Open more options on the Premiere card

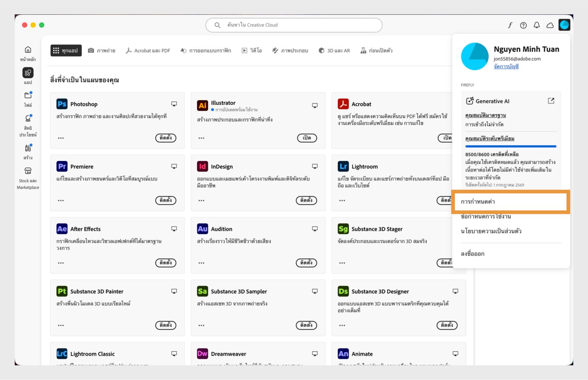pos(61,201)
